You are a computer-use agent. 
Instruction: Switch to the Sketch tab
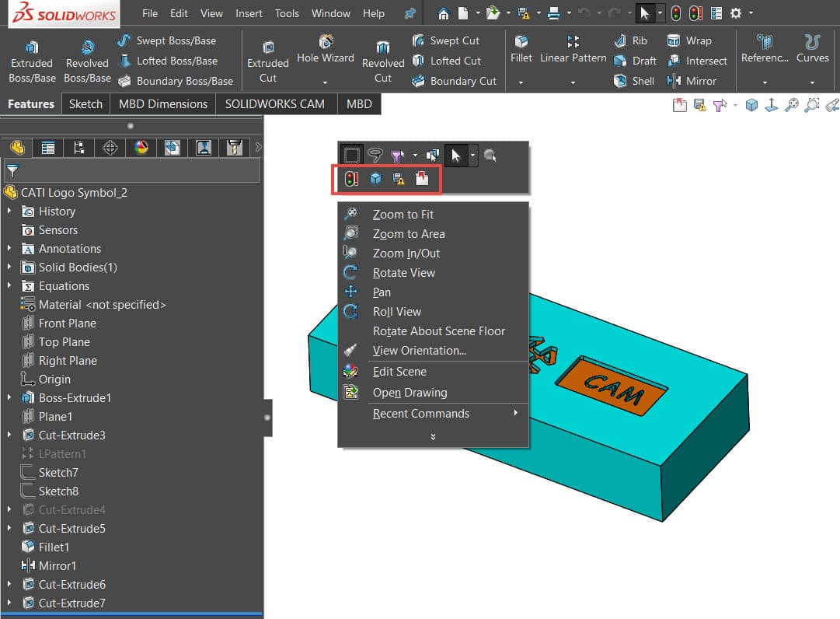(x=85, y=104)
